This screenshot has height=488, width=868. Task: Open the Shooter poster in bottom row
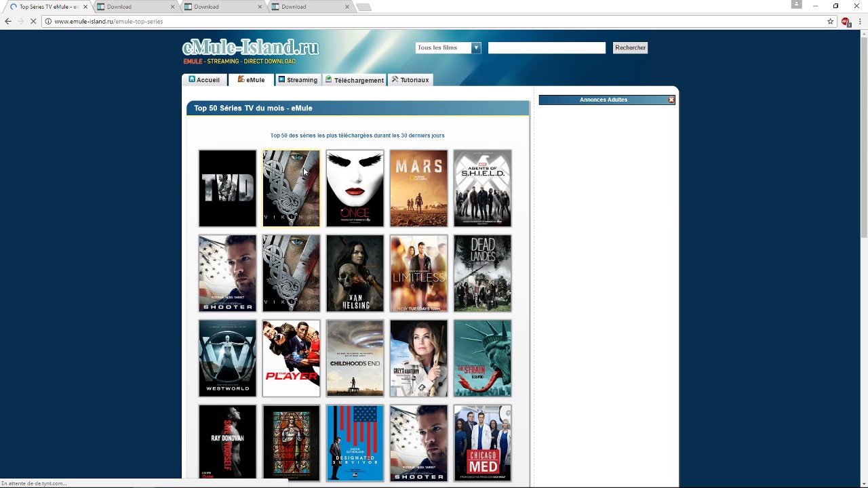(x=419, y=443)
